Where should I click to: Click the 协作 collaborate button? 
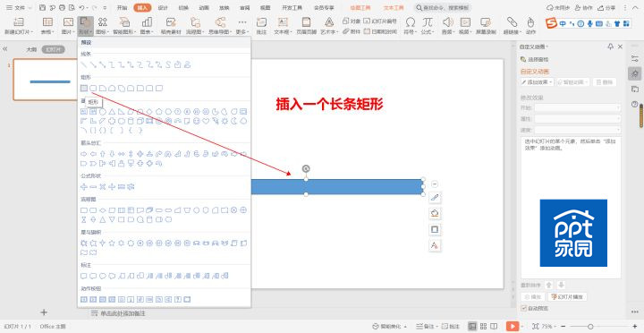[583, 7]
